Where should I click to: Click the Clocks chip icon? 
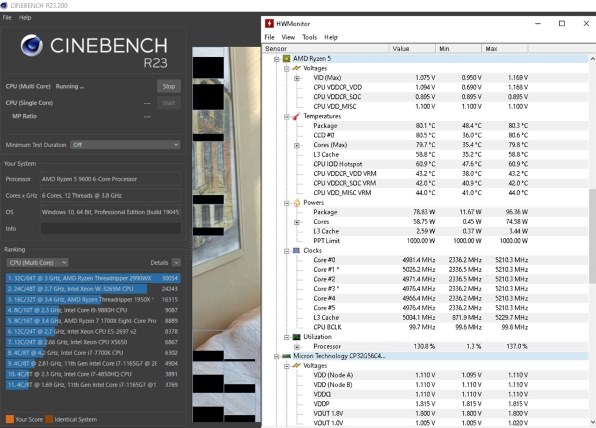click(x=296, y=250)
